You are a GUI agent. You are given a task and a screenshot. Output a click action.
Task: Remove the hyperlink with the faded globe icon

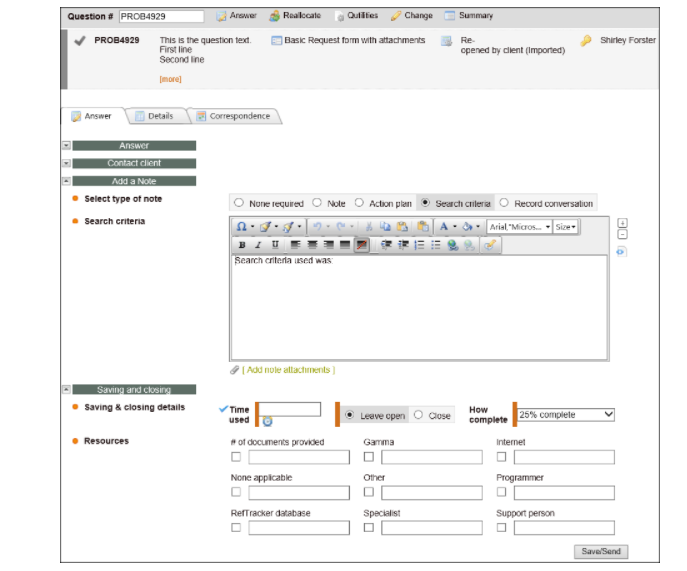(x=469, y=245)
